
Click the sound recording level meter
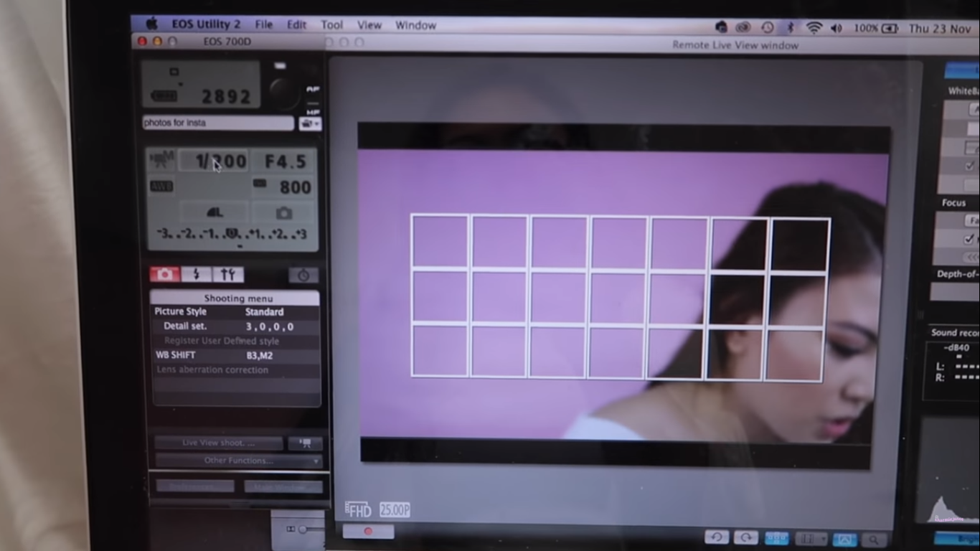[952, 371]
